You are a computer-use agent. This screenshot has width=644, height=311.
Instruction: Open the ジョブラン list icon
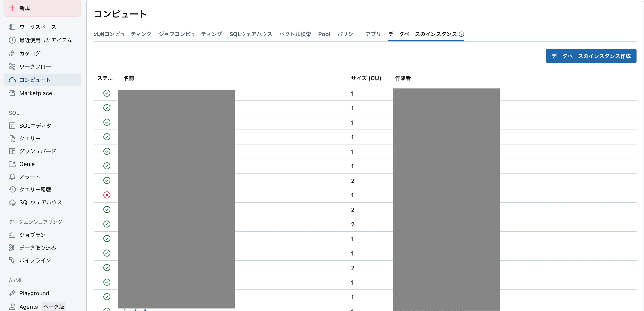12,235
